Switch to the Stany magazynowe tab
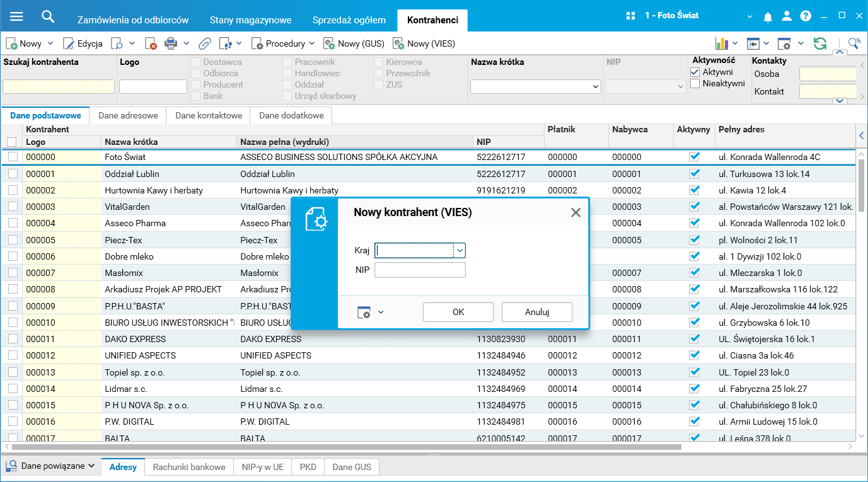The image size is (868, 482). pyautogui.click(x=250, y=20)
